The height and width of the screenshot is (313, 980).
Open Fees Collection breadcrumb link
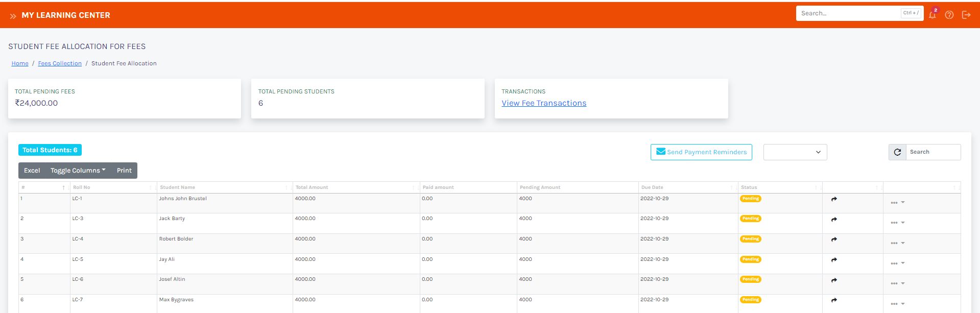(x=60, y=63)
